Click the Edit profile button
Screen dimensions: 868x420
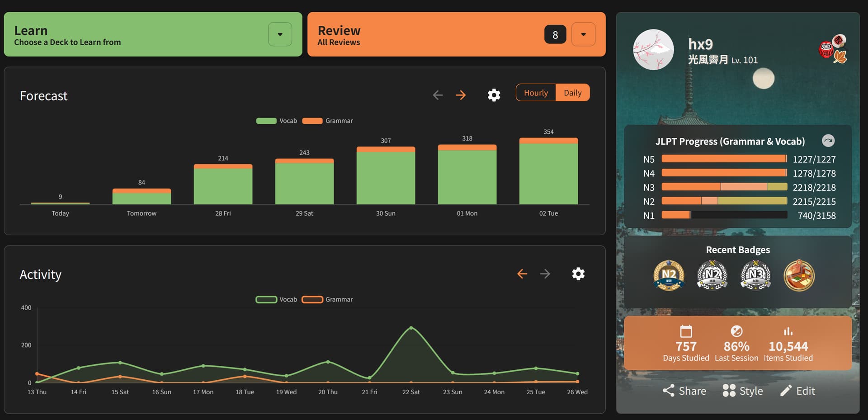[798, 391]
